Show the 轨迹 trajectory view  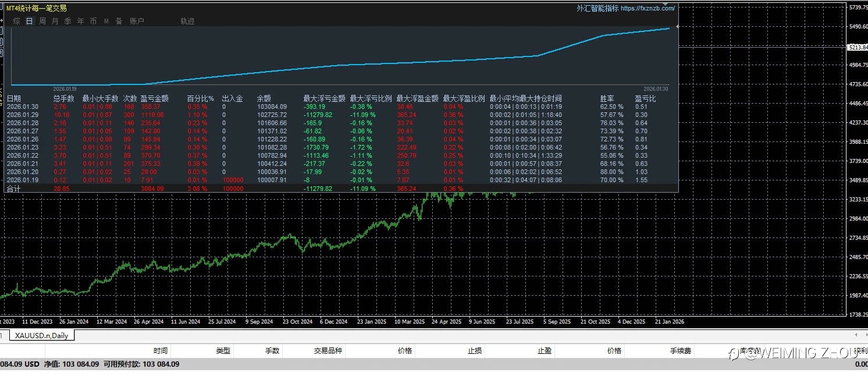tap(187, 21)
